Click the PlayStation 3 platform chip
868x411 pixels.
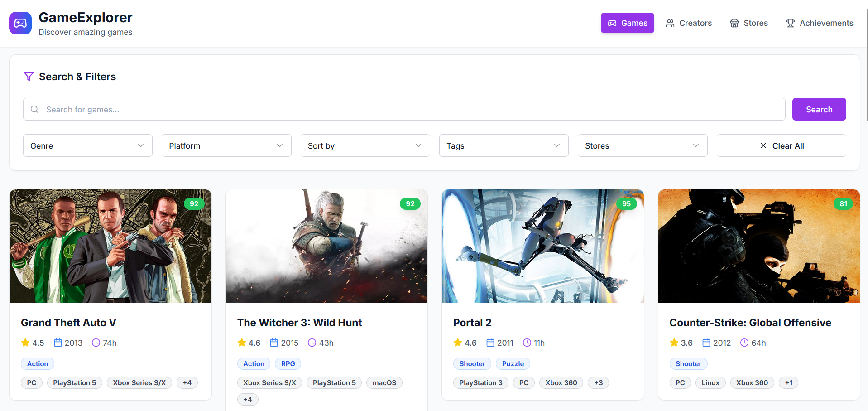481,382
